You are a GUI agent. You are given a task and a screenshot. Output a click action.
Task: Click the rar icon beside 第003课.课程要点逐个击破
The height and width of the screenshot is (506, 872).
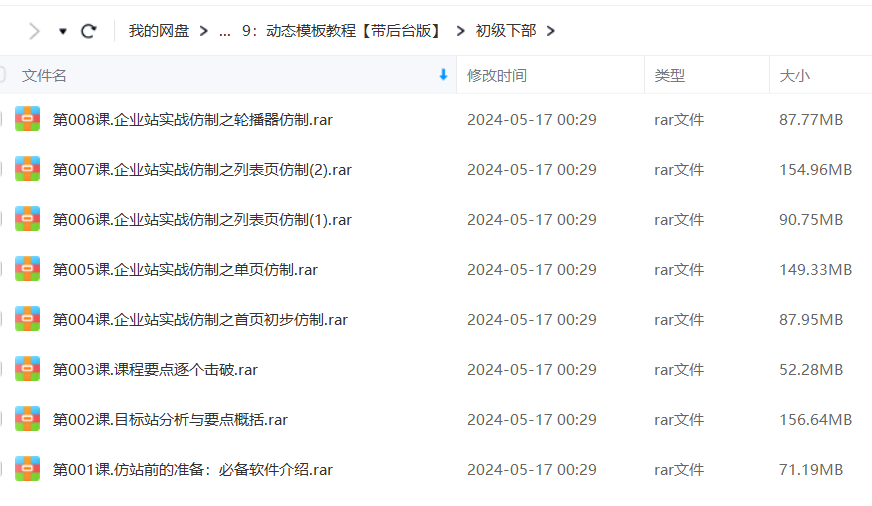(27, 369)
